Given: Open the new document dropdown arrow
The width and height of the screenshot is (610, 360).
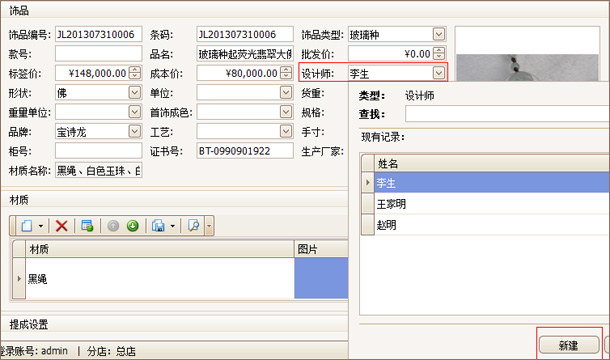Looking at the screenshot, I should (x=40, y=226).
